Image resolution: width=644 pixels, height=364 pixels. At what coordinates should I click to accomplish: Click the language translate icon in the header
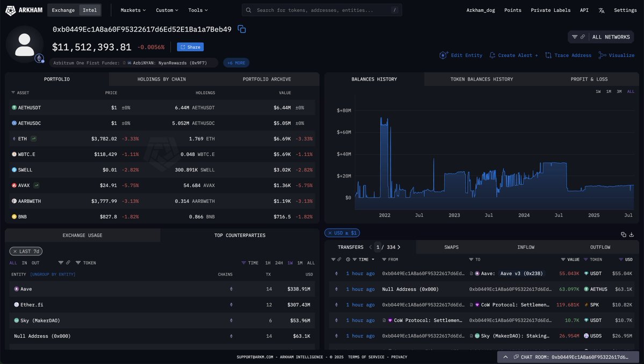(601, 10)
